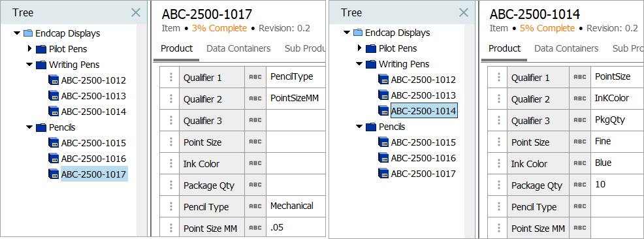Click ABC type icon next to PointSizeMM value

click(x=255, y=99)
